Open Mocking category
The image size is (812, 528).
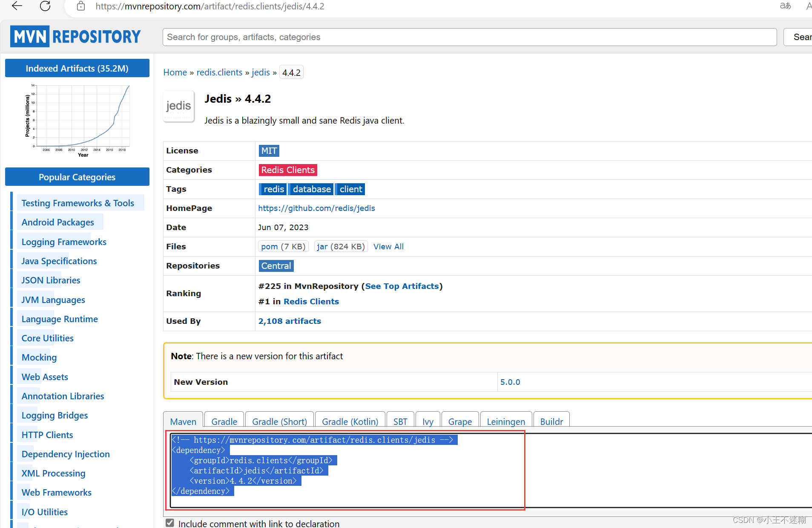[x=39, y=357]
